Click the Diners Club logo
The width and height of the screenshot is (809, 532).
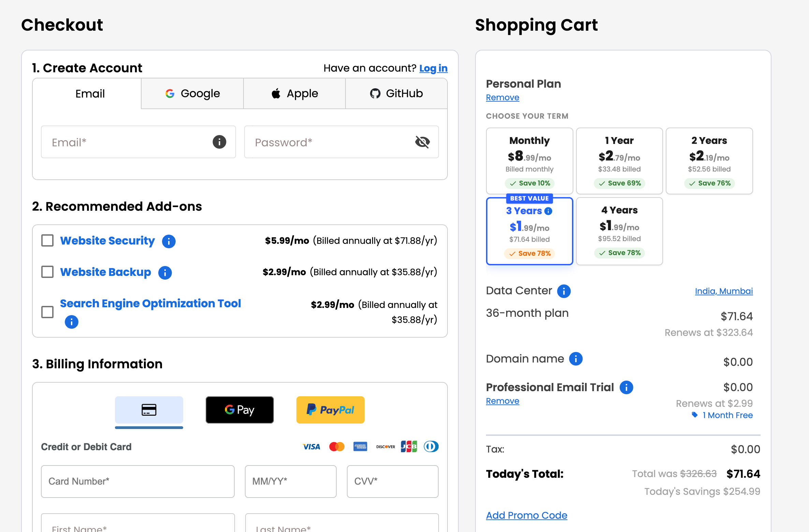pos(431,446)
